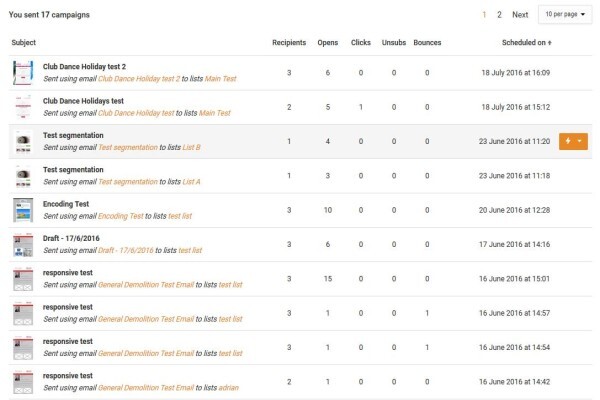Select page 1 in pagination
The width and height of the screenshot is (600, 400).
pos(484,15)
